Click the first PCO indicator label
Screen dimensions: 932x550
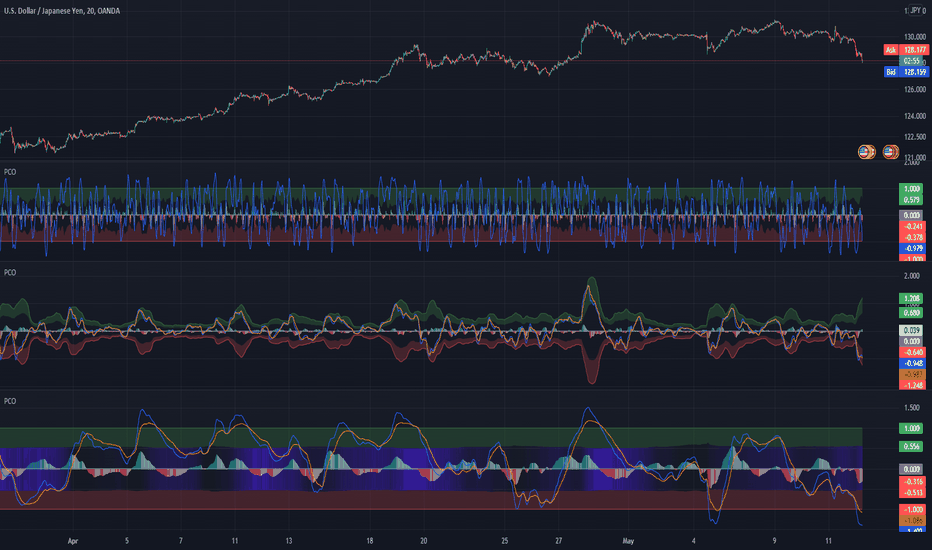point(10,172)
